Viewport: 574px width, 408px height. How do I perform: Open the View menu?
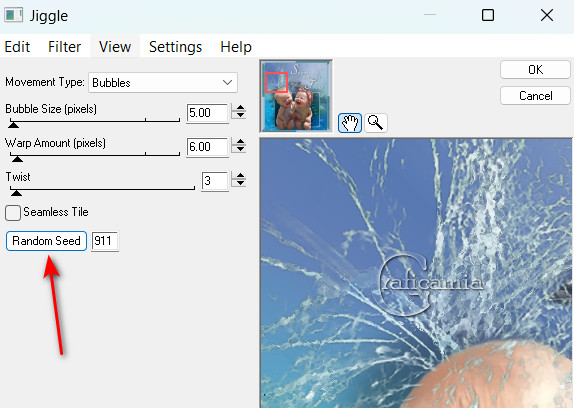point(115,47)
